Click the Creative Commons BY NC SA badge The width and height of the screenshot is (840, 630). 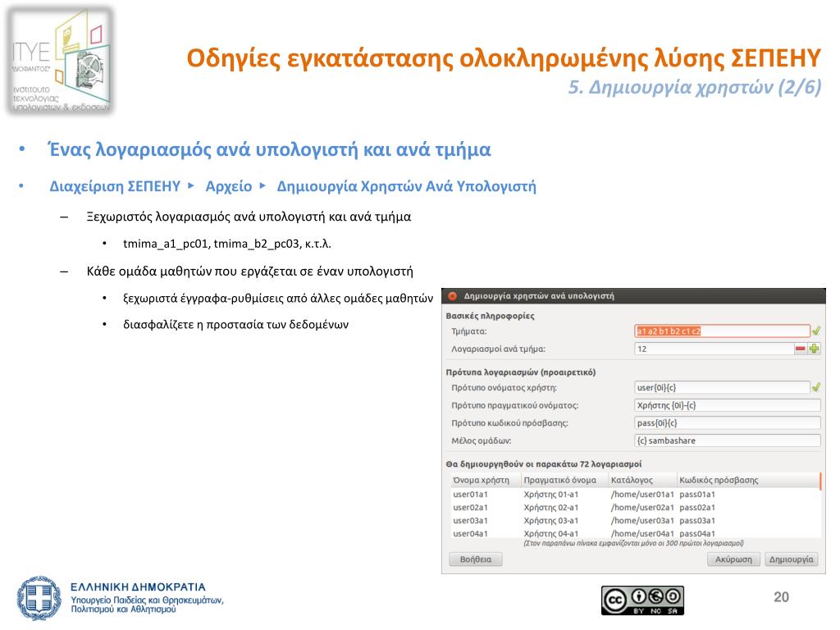point(642,600)
